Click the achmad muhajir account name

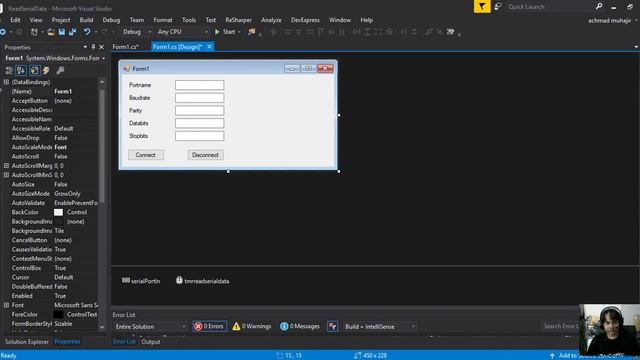coord(609,20)
